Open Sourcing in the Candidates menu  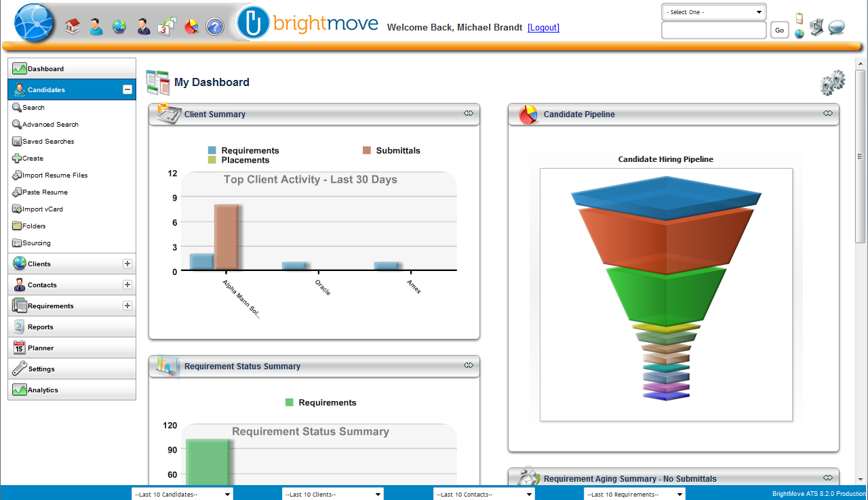click(x=37, y=243)
